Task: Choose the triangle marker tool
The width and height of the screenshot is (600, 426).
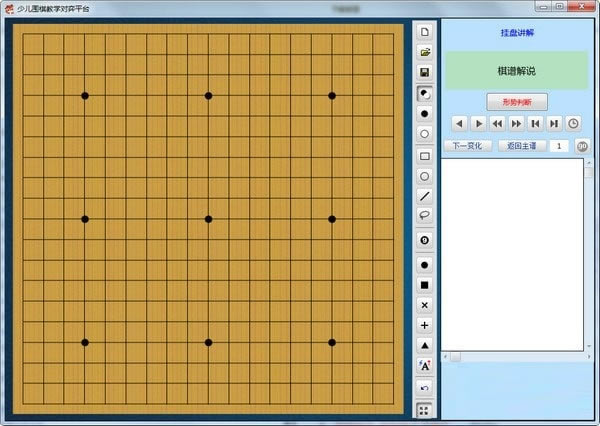Action: click(x=424, y=346)
